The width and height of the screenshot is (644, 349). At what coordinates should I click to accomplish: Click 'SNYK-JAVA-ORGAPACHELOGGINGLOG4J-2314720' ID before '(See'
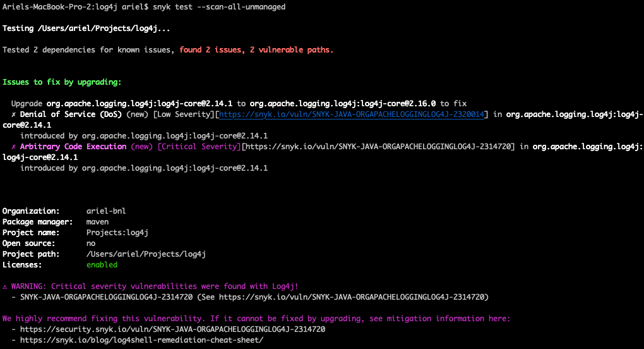coord(106,297)
